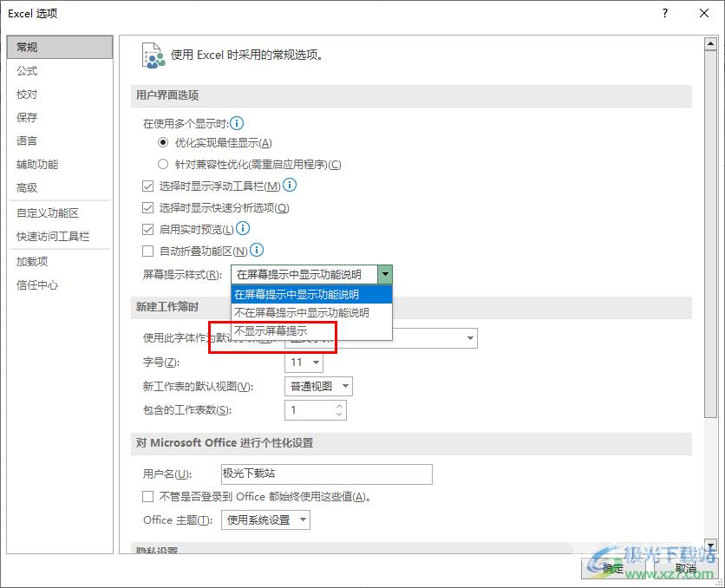The height and width of the screenshot is (588, 725).
Task: Click the 用户名 input field
Action: pos(327,474)
